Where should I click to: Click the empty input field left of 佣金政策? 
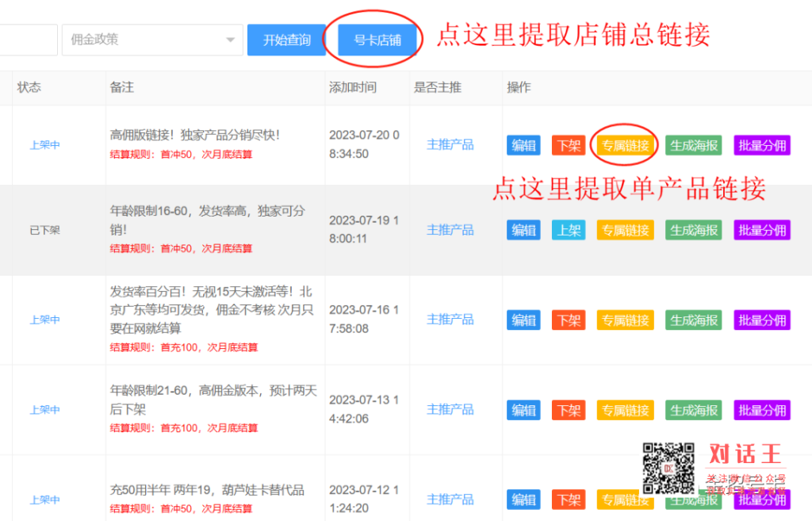pyautogui.click(x=28, y=40)
